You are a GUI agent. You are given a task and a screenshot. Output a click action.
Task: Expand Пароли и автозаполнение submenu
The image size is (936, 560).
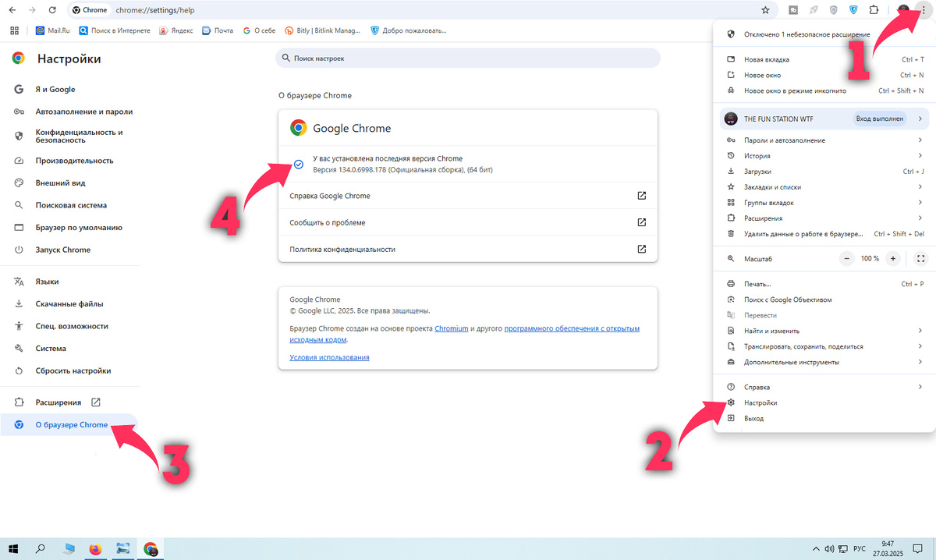[x=824, y=140]
